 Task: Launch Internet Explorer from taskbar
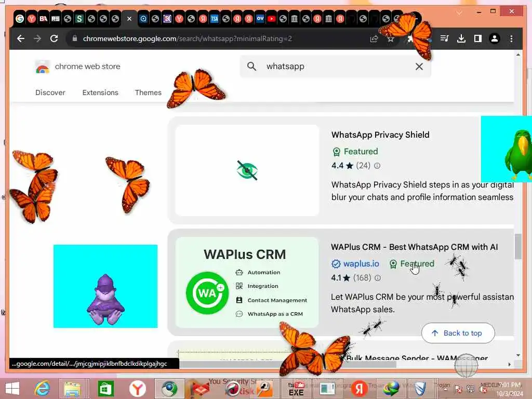[x=43, y=389]
